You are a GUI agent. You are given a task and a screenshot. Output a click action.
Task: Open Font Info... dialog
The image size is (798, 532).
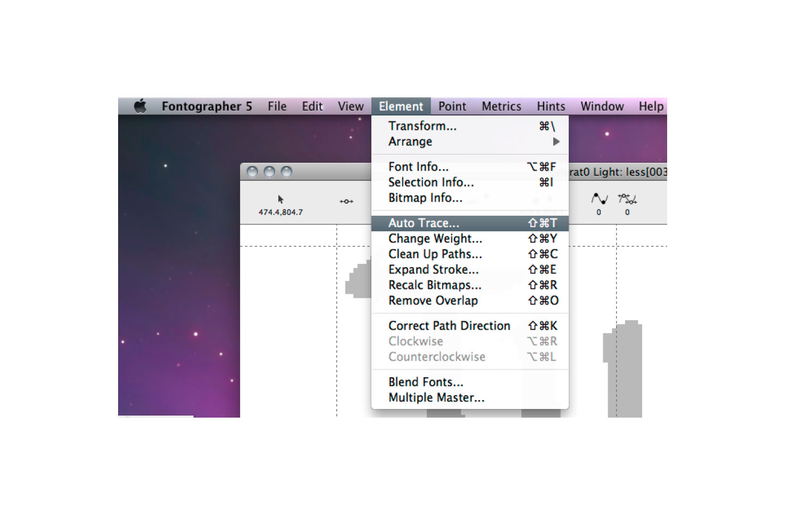point(470,167)
